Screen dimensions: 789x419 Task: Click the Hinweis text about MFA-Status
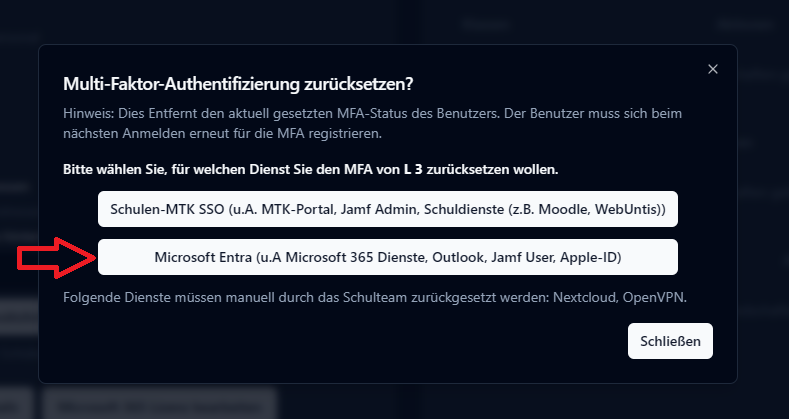[372, 124]
